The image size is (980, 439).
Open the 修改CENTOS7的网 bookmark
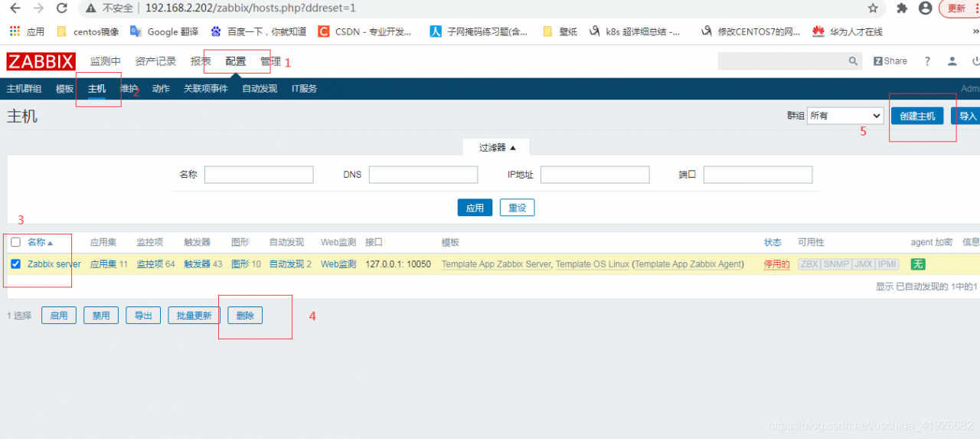pos(750,31)
